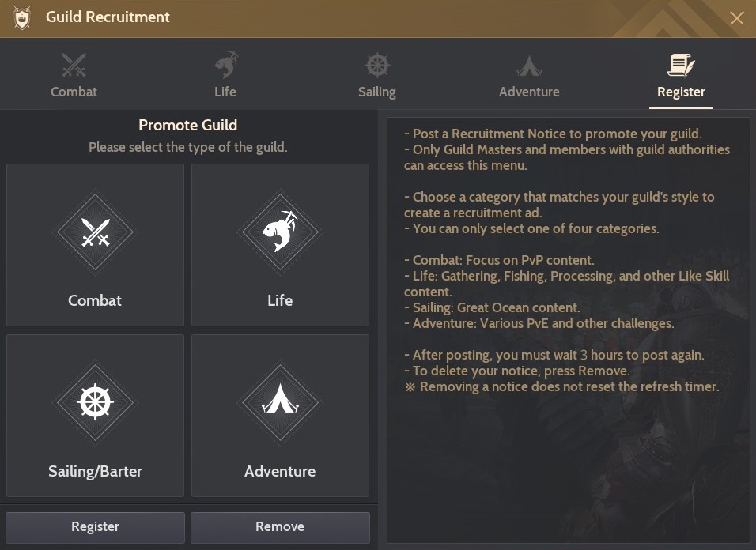Click the crossed swords icon in Combat tab

[x=74, y=65]
